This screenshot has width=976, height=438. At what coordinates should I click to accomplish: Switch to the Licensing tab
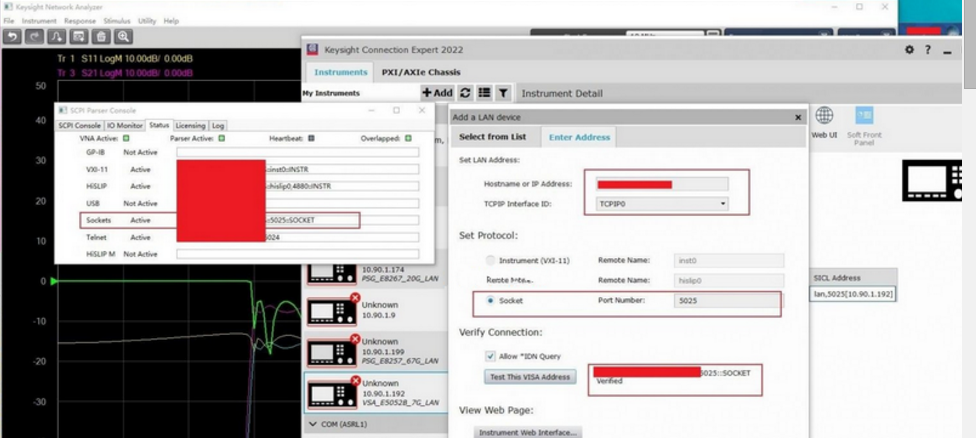click(x=190, y=126)
